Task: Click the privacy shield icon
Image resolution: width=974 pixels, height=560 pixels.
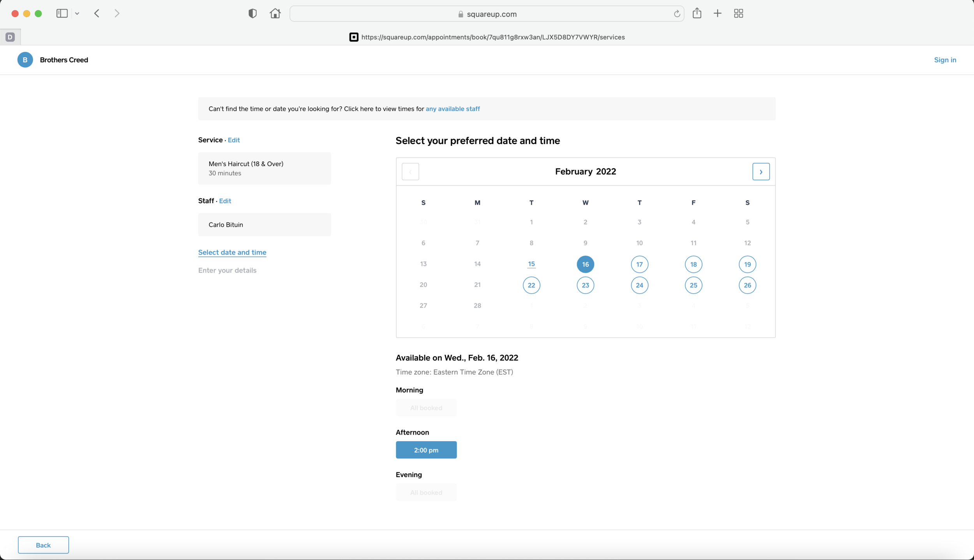Action: coord(252,14)
